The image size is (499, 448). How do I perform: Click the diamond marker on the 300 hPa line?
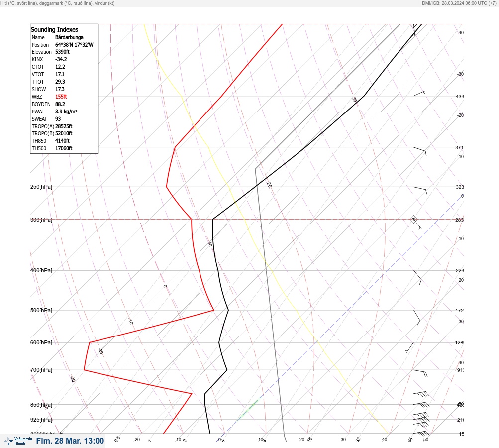click(413, 219)
